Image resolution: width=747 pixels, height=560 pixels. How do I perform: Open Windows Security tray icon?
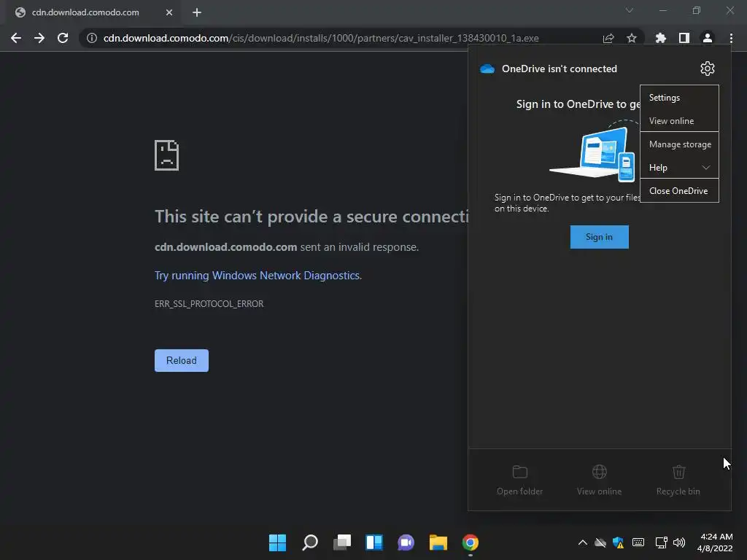click(x=619, y=542)
